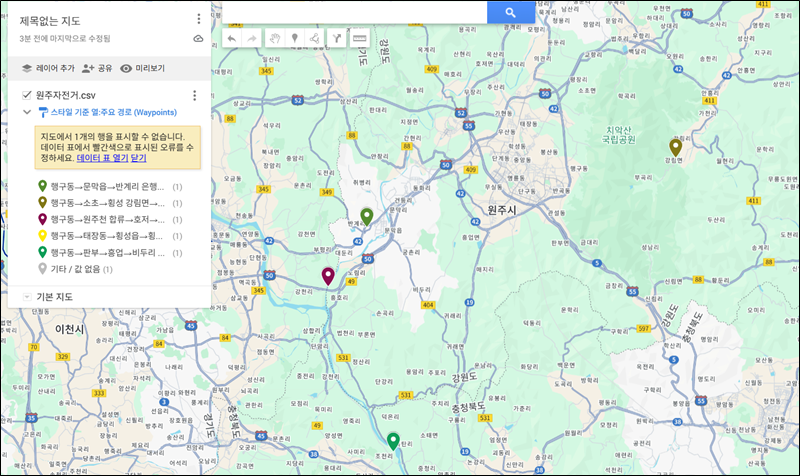This screenshot has height=476, width=800.
Task: Click the layers icon beside 레이어 추가
Action: coord(27,68)
